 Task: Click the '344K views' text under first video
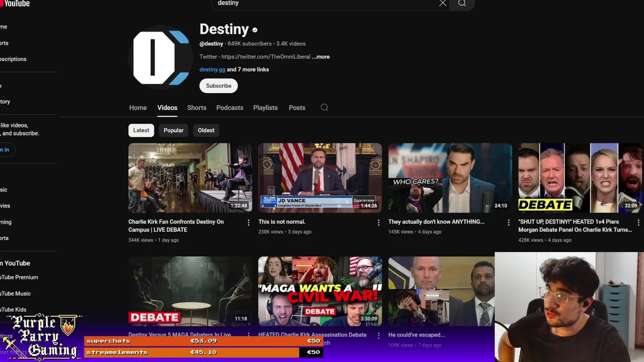140,240
